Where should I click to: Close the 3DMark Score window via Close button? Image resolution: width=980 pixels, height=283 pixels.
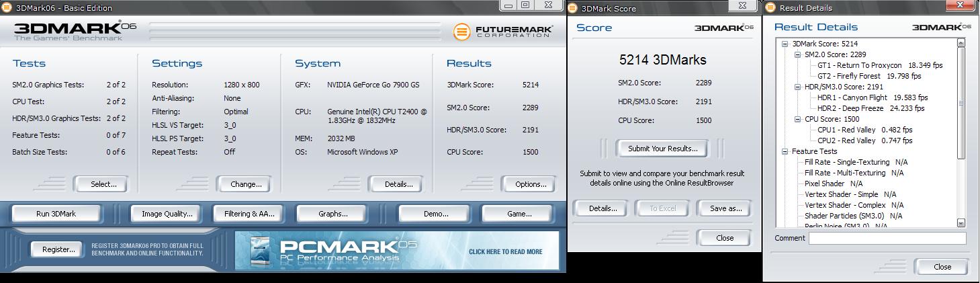pos(725,238)
